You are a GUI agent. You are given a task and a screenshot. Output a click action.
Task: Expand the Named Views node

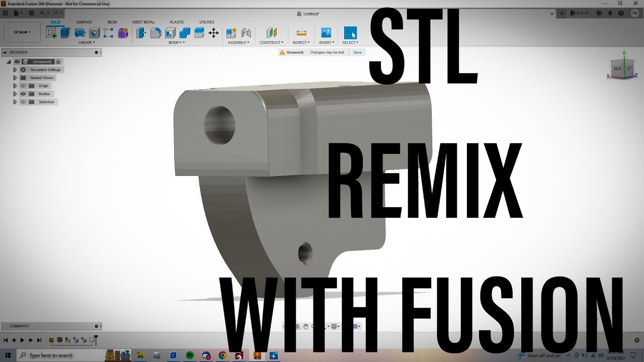click(x=15, y=77)
